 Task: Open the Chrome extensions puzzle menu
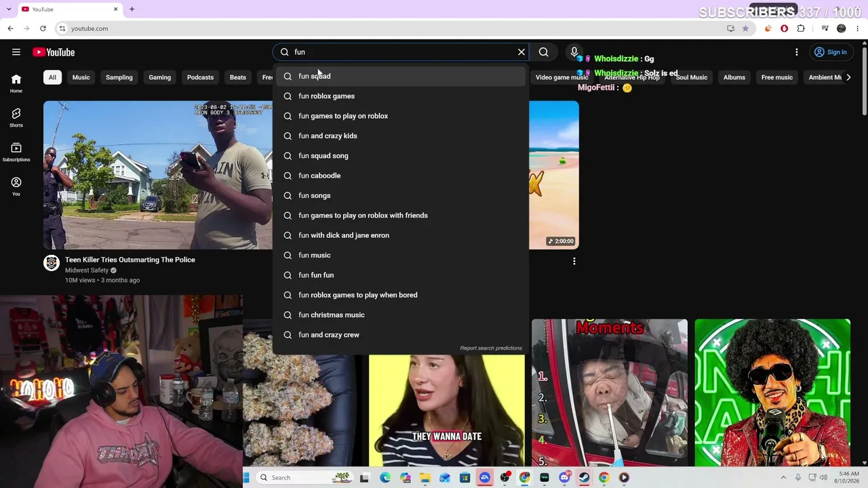[x=801, y=28]
